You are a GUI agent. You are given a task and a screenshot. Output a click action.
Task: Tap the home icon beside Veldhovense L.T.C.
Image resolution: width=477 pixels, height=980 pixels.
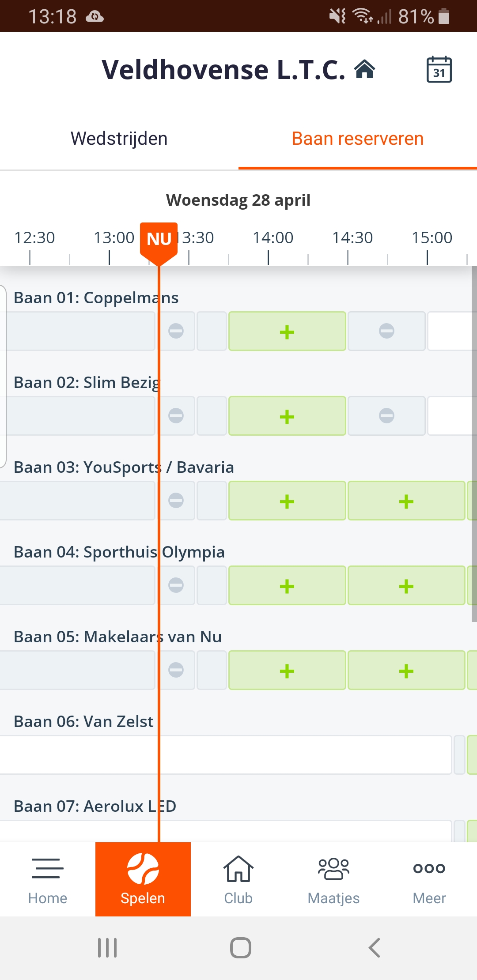[x=365, y=70]
